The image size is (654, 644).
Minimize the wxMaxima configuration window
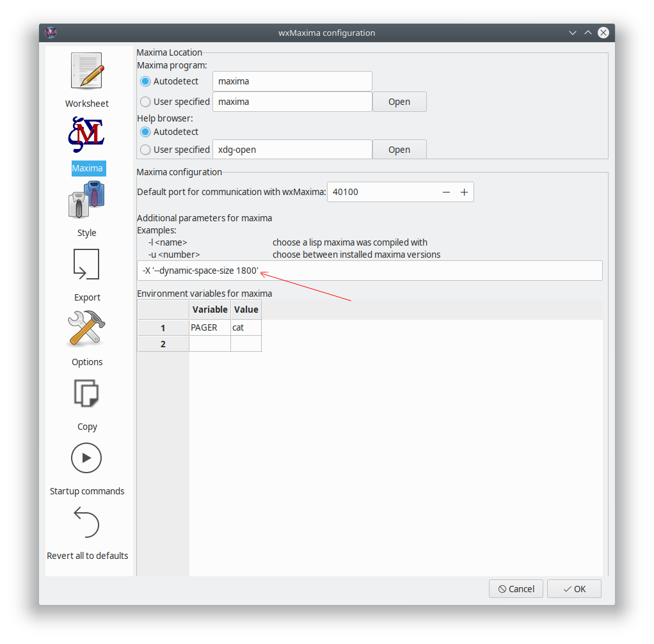[x=573, y=33]
